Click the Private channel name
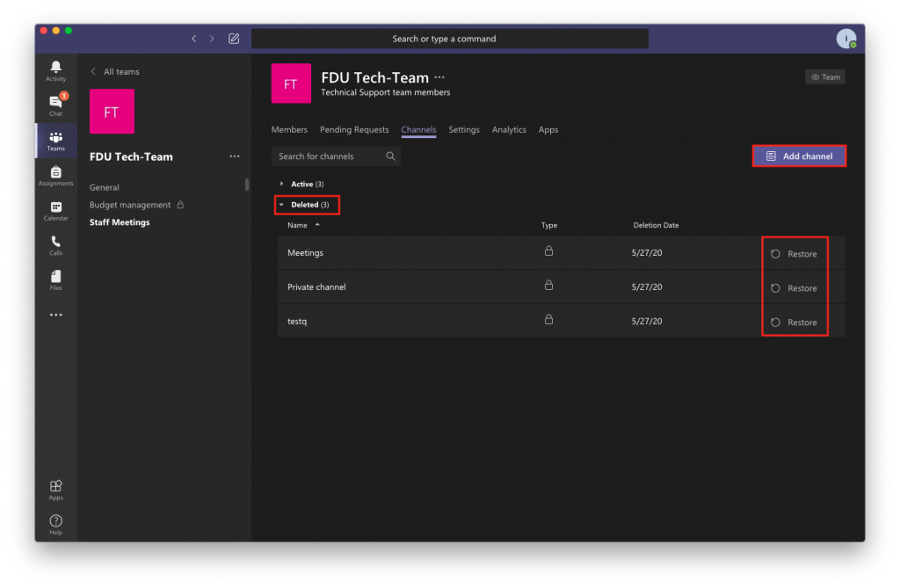This screenshot has width=900, height=588. point(316,287)
